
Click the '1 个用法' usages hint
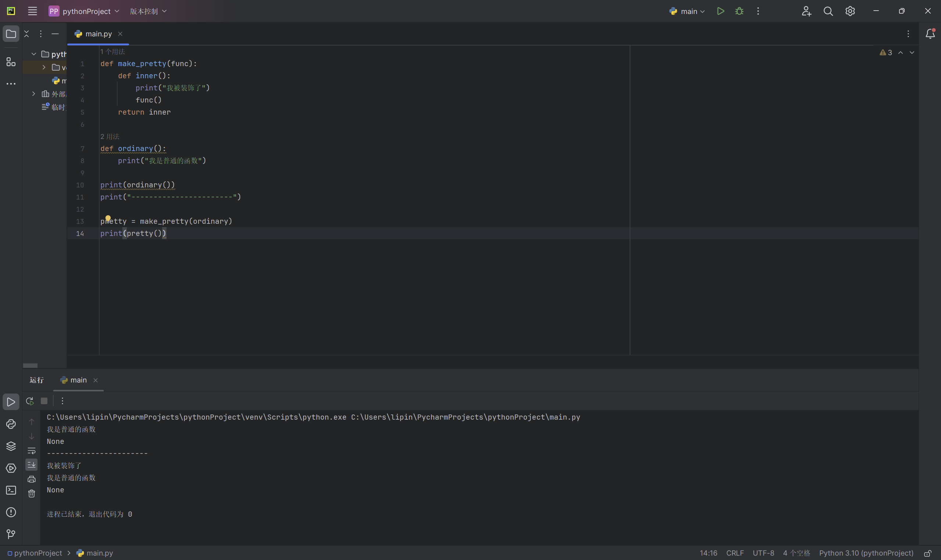click(x=112, y=52)
